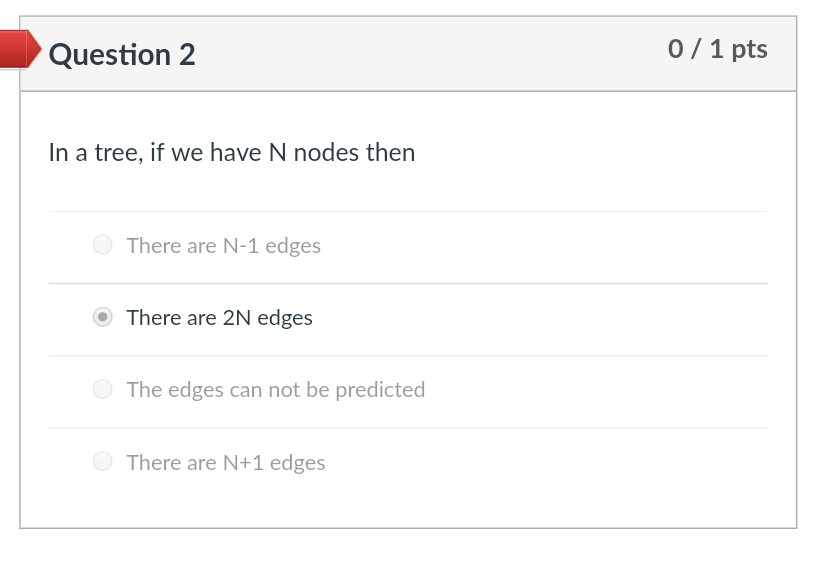Viewport: 825px width, 570px height.
Task: Click "The edges can not be predicted" text
Action: 275,390
